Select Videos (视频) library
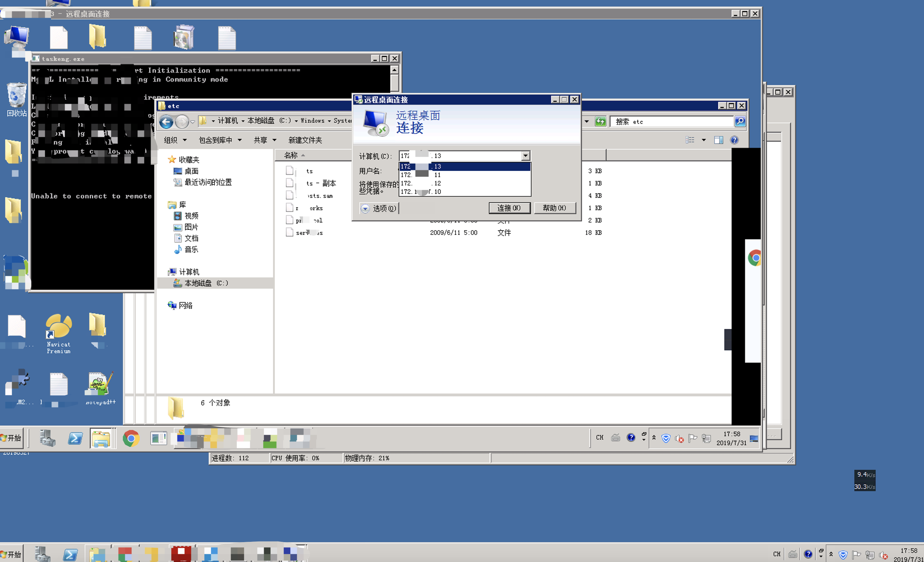This screenshot has height=562, width=924. [x=186, y=216]
